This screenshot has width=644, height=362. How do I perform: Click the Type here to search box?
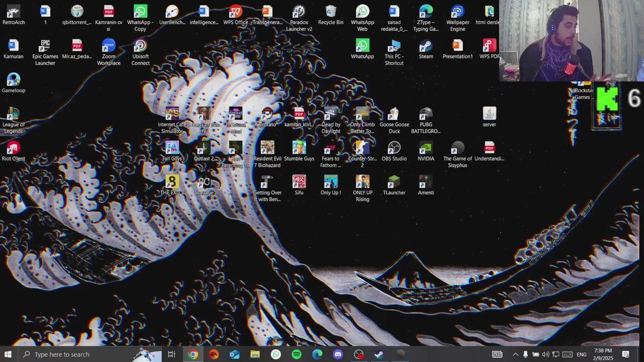click(89, 354)
